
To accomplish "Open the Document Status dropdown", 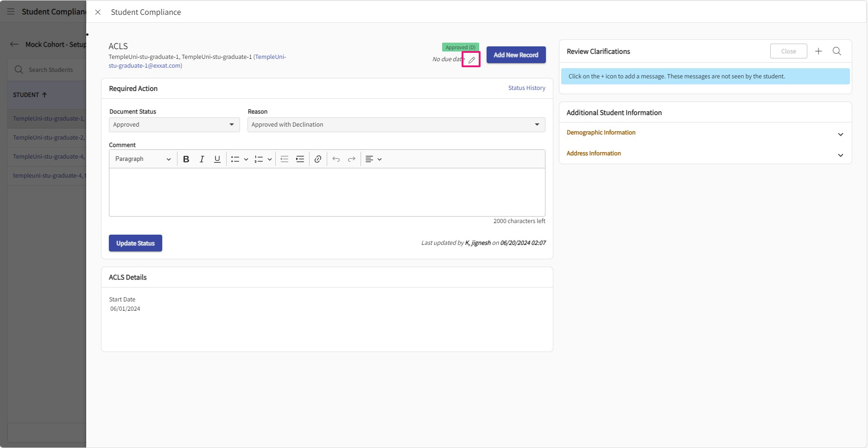I will coord(174,125).
